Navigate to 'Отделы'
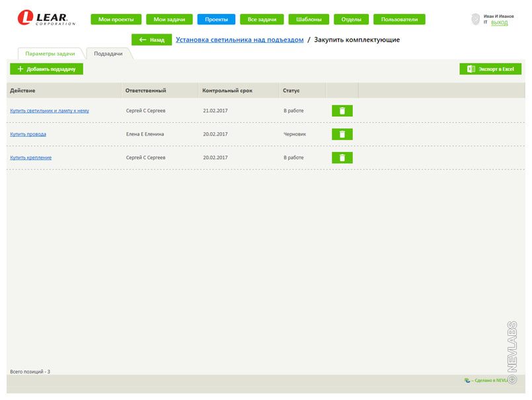The width and height of the screenshot is (532, 400). click(351, 20)
